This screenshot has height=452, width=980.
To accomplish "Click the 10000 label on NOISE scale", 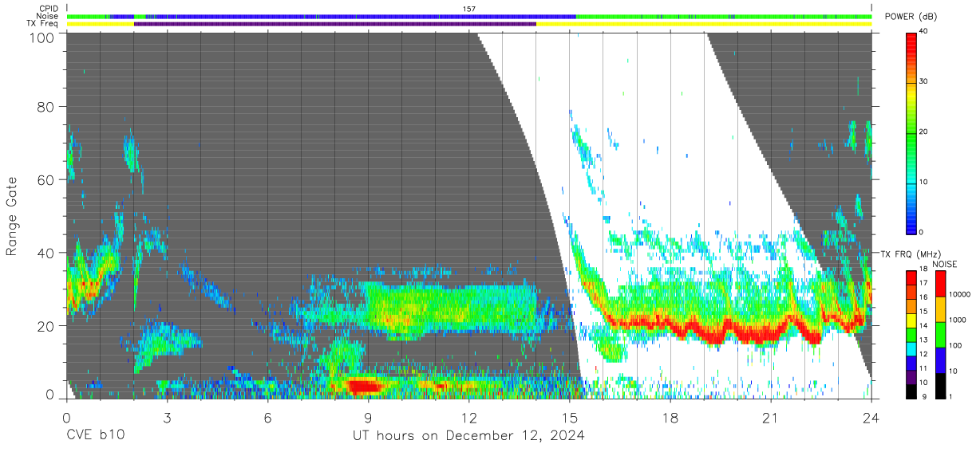I will [960, 295].
